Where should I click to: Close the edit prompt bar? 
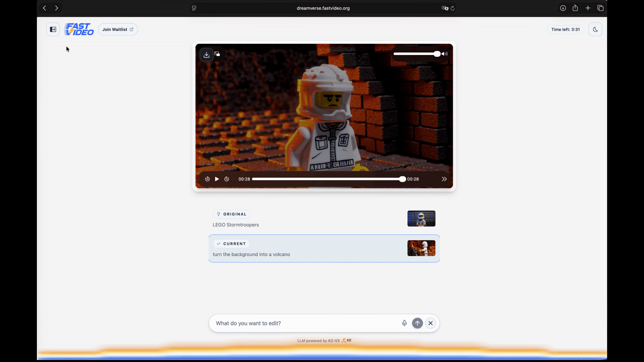431,323
